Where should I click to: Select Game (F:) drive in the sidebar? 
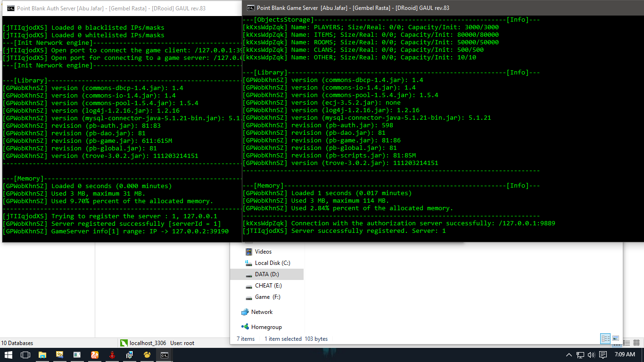268,297
